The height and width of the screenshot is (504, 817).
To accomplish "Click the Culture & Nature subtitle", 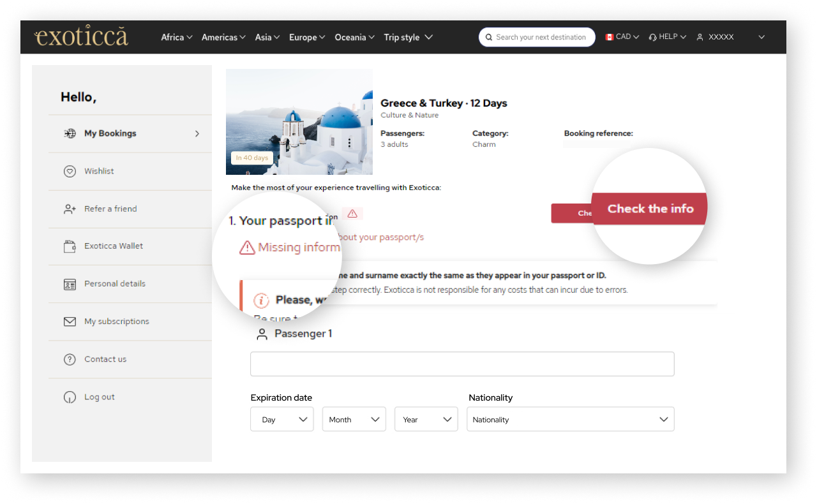I will pos(410,115).
